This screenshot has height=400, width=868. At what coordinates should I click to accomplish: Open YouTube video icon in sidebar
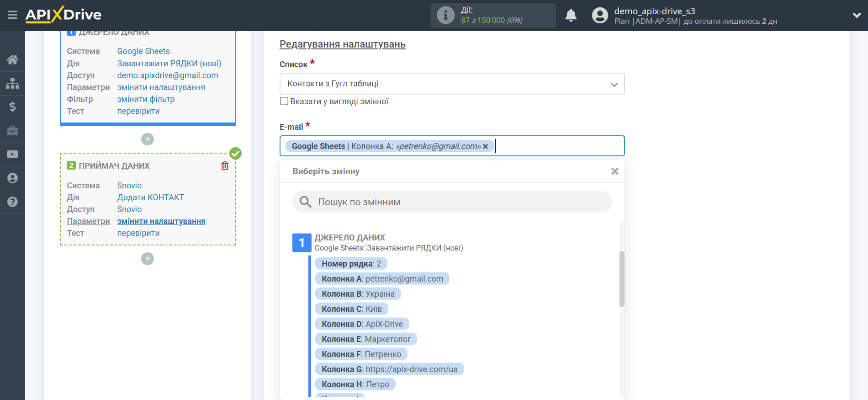(12, 155)
